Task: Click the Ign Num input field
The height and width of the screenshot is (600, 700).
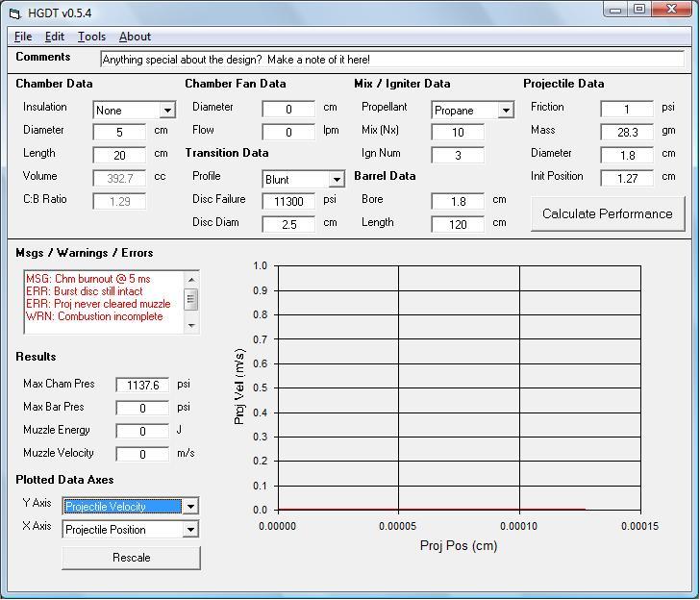Action: pyautogui.click(x=458, y=155)
